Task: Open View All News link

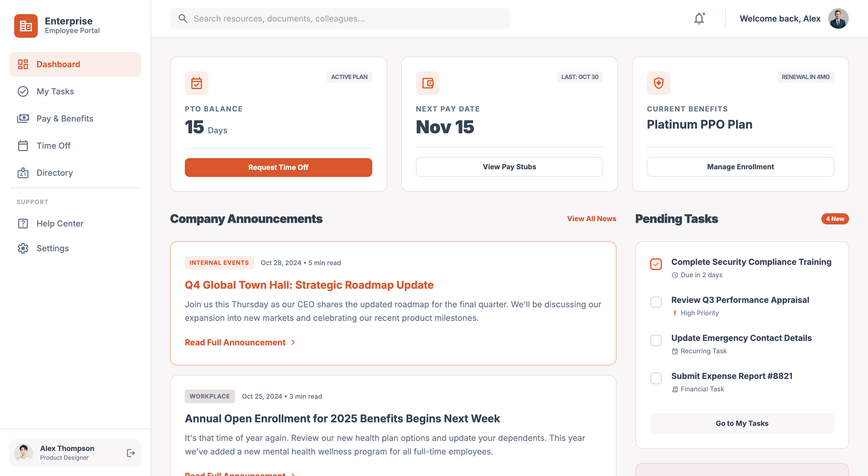Action: [x=591, y=219]
